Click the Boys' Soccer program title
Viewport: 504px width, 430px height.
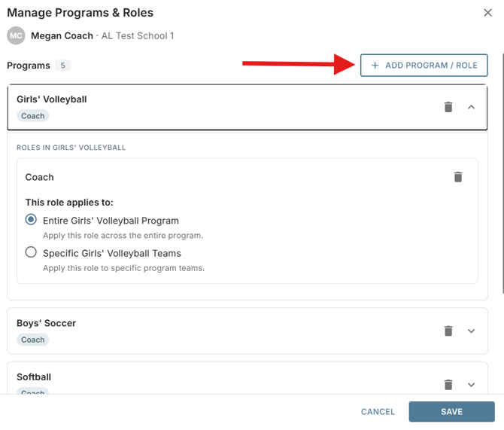tap(47, 323)
